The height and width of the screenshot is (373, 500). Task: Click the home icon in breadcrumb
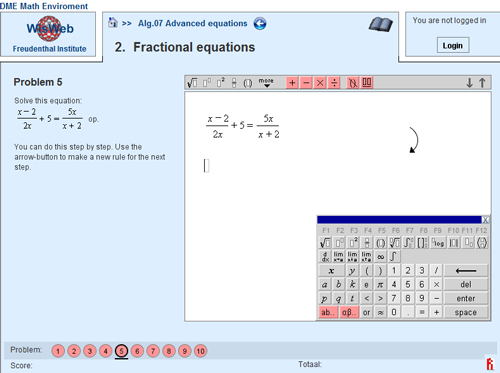coord(113,23)
